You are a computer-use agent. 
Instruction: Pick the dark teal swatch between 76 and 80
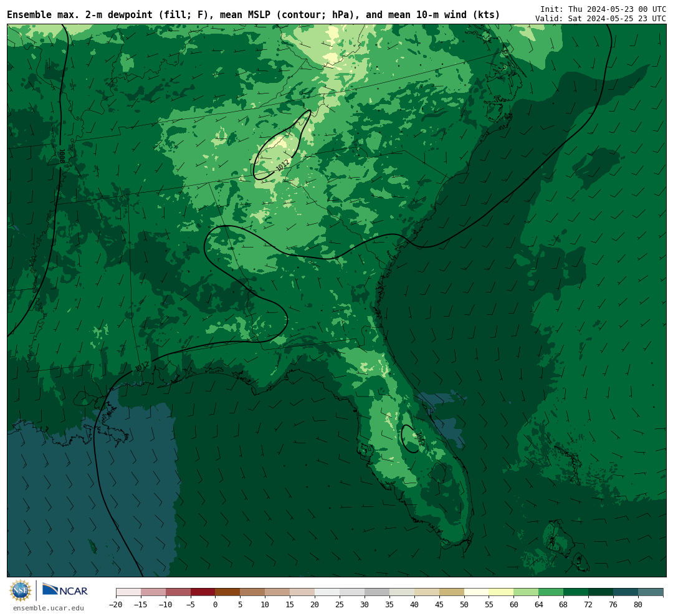626,592
